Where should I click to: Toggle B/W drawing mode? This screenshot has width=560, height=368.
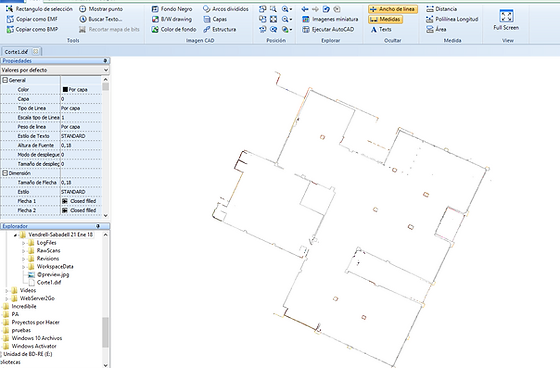[x=172, y=19]
